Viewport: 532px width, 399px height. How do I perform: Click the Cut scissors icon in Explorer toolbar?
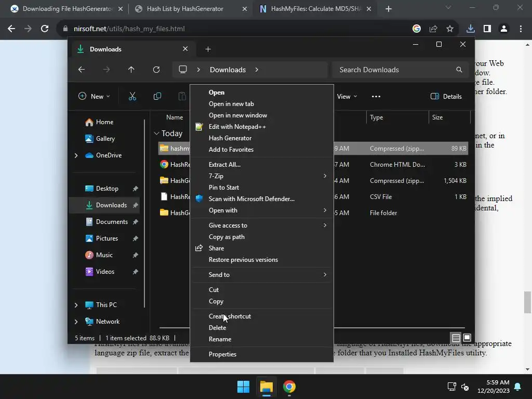point(132,96)
